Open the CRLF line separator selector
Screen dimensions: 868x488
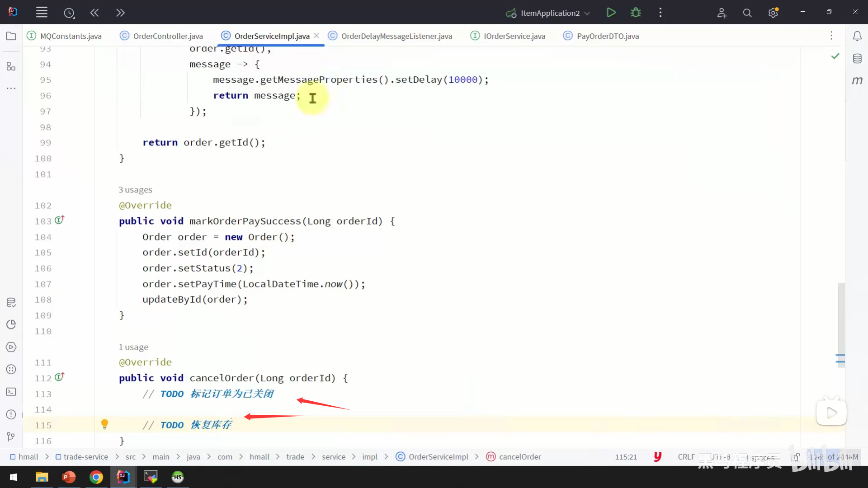pyautogui.click(x=686, y=457)
